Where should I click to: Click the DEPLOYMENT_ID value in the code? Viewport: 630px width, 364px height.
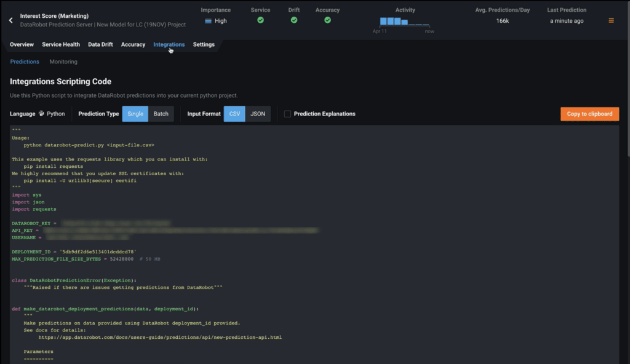pos(98,252)
